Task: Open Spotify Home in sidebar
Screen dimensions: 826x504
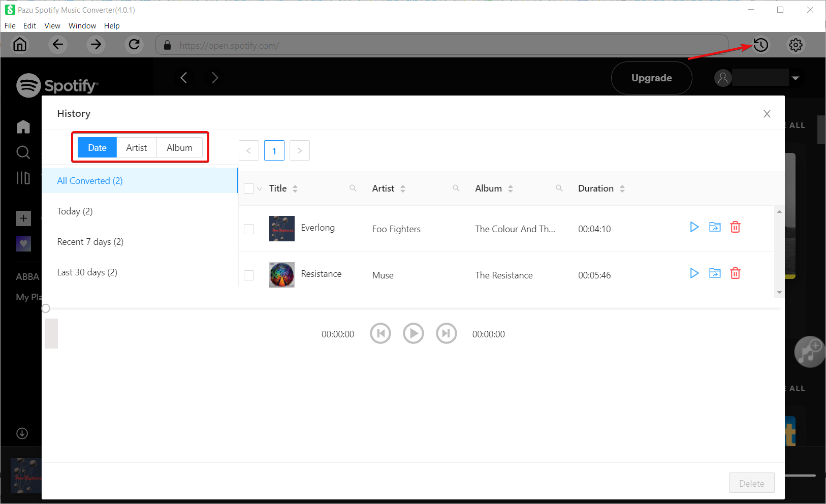Action: coord(23,127)
